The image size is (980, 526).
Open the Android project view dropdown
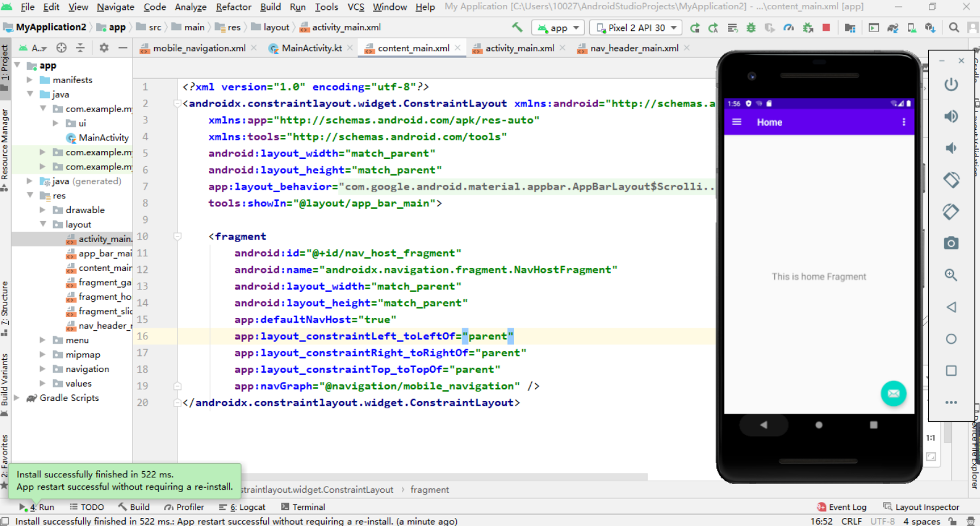coord(33,48)
